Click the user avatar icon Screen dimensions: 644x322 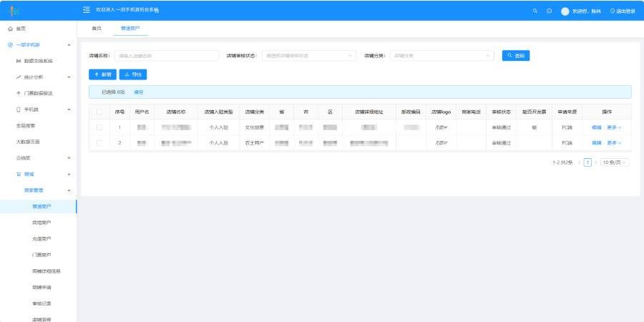(565, 11)
